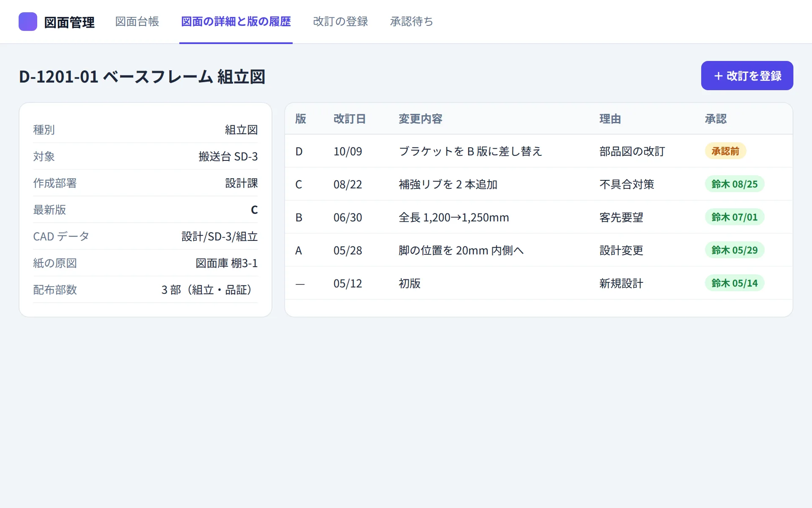Image resolution: width=812 pixels, height=508 pixels.
Task: Click the 種別 field label
Action: click(44, 130)
